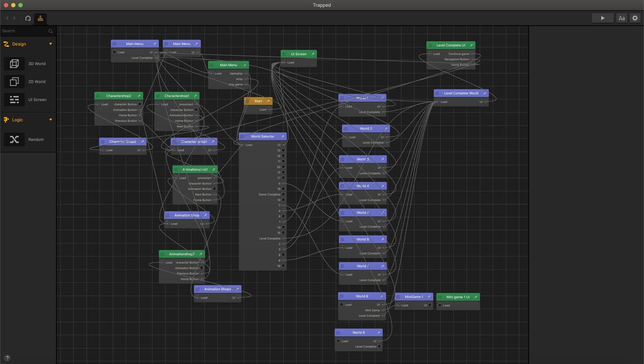Image resolution: width=644 pixels, height=364 pixels.
Task: Open the settings gear in top toolbar
Action: (635, 18)
